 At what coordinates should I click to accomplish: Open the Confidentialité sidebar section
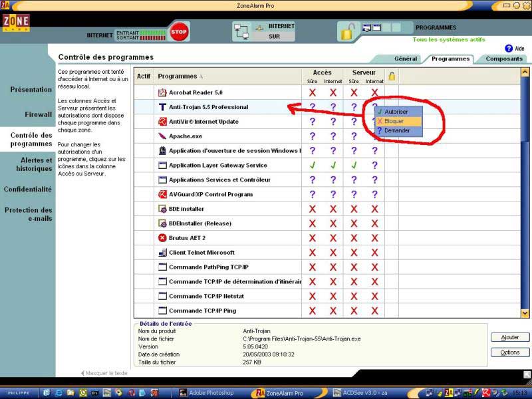28,190
